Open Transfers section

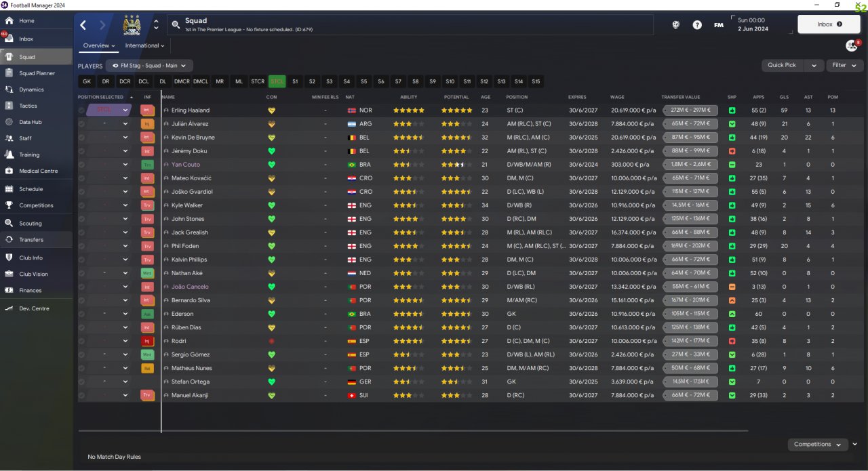(x=31, y=239)
